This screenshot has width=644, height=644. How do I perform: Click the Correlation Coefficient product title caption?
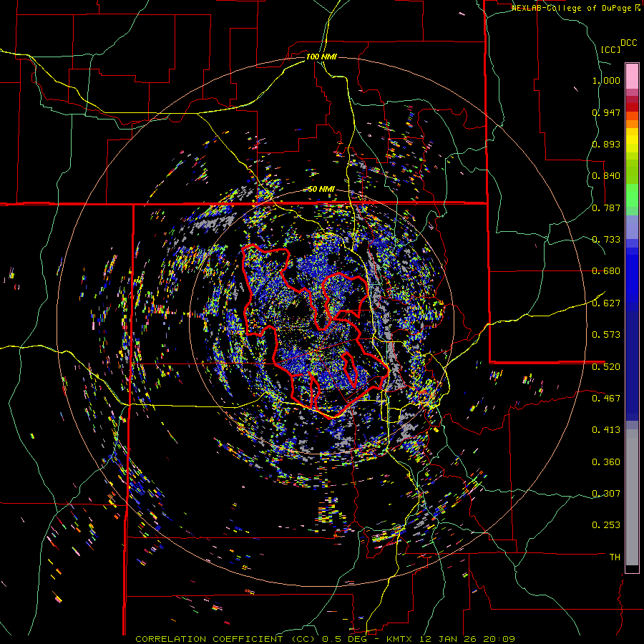point(325,639)
